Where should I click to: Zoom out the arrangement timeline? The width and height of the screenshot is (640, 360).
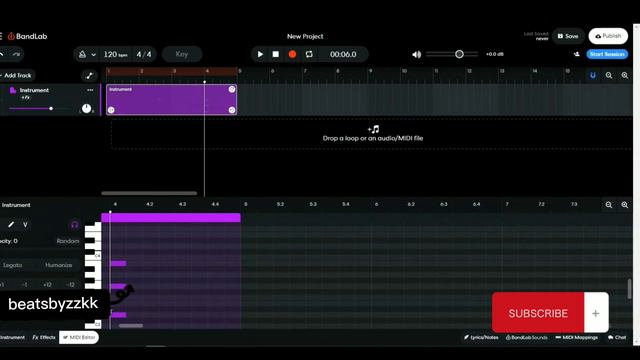(x=609, y=76)
